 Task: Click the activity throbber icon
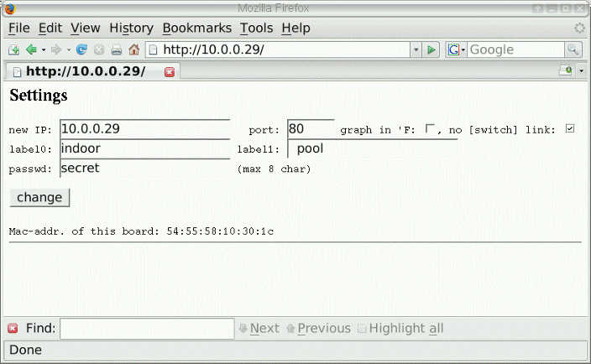pyautogui.click(x=580, y=29)
